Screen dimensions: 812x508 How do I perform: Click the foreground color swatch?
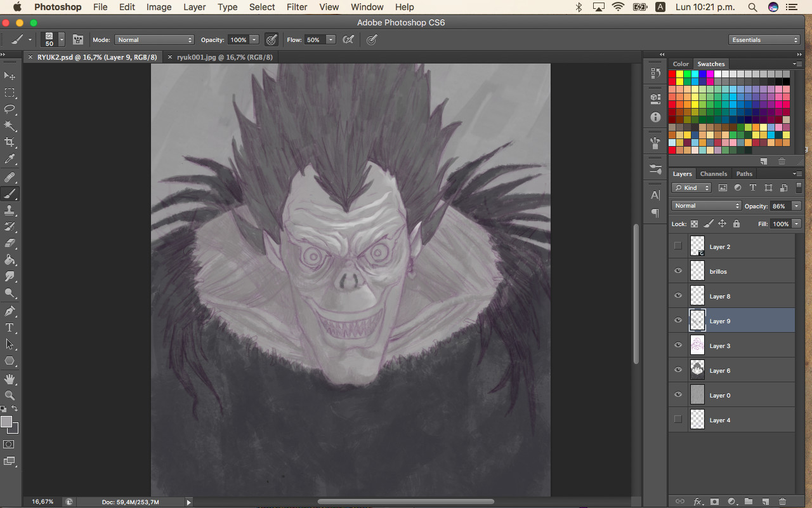pyautogui.click(x=6, y=422)
